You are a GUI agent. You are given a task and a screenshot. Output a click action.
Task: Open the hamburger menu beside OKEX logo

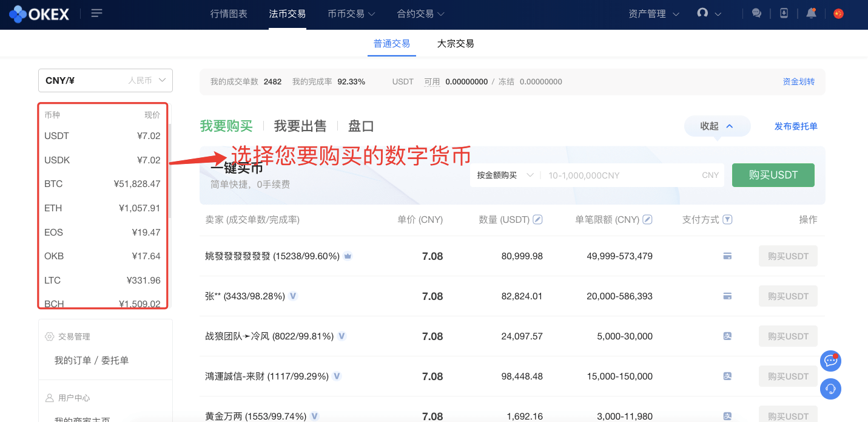pos(96,13)
